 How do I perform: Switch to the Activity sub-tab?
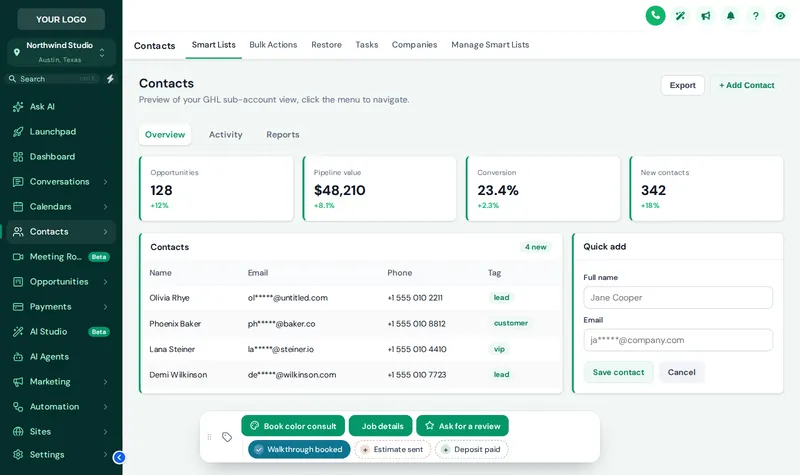[x=226, y=135]
